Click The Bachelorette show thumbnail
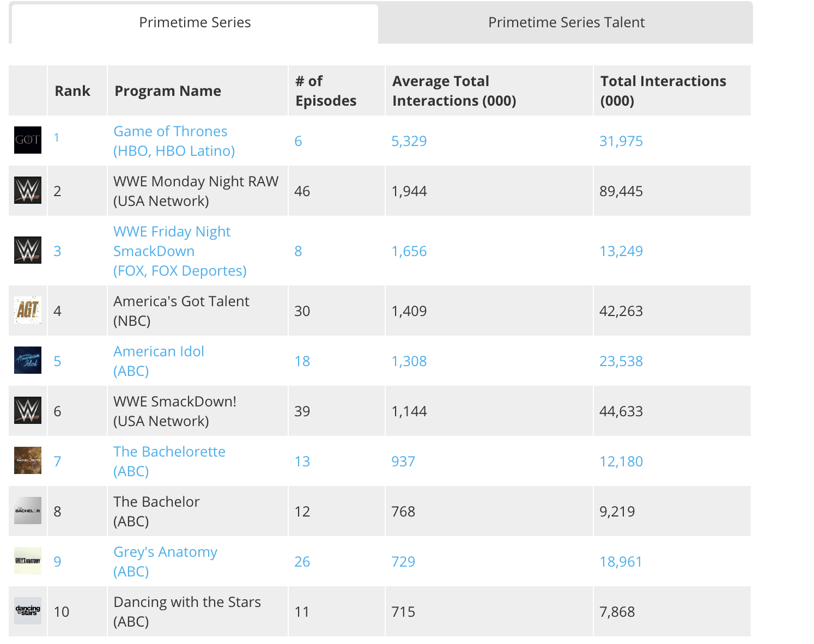The height and width of the screenshot is (644, 814). click(28, 460)
